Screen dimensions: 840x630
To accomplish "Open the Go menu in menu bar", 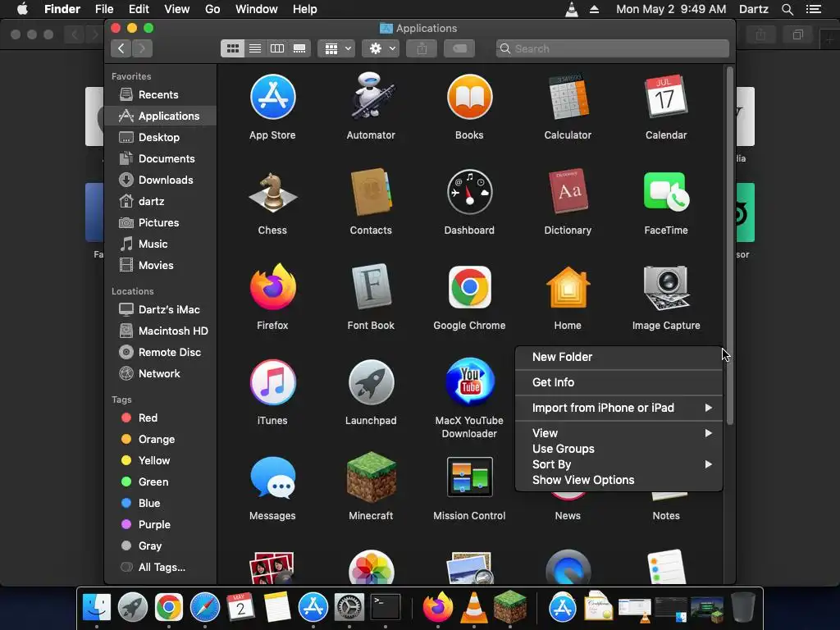I will click(x=212, y=9).
